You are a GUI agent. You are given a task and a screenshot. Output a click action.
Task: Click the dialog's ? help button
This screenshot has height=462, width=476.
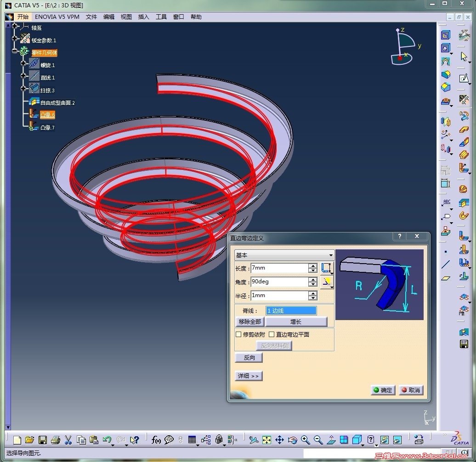point(400,236)
